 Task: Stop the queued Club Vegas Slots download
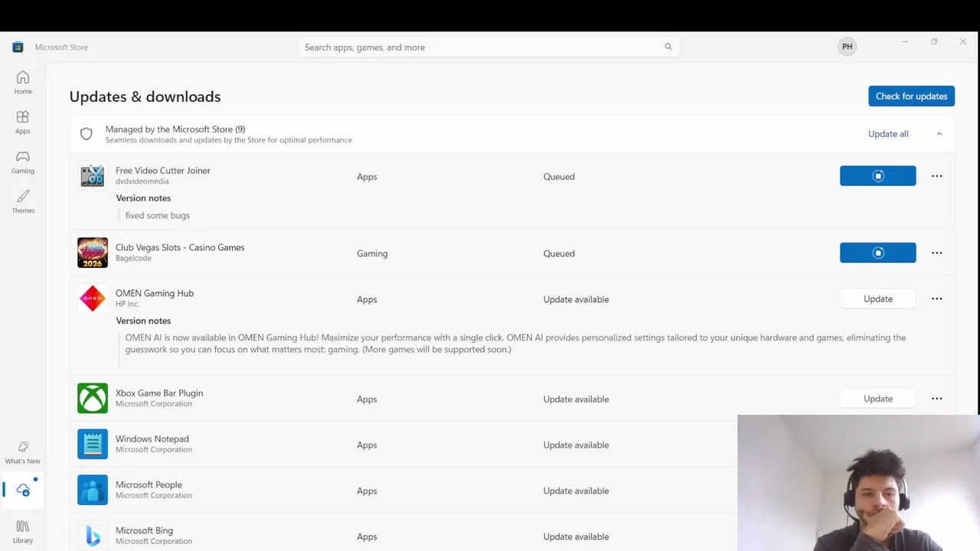pos(877,253)
